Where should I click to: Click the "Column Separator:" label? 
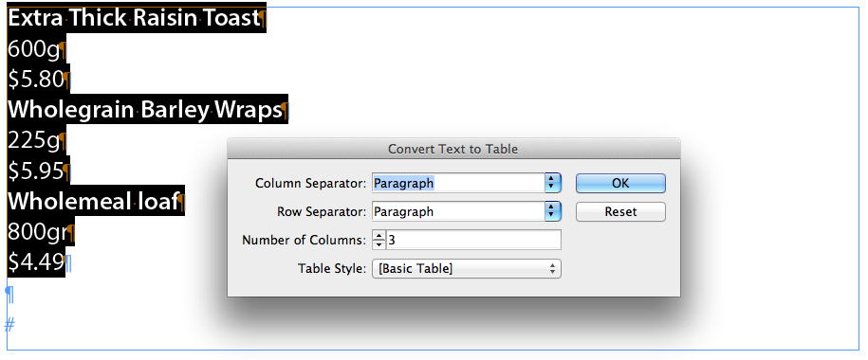pos(310,183)
